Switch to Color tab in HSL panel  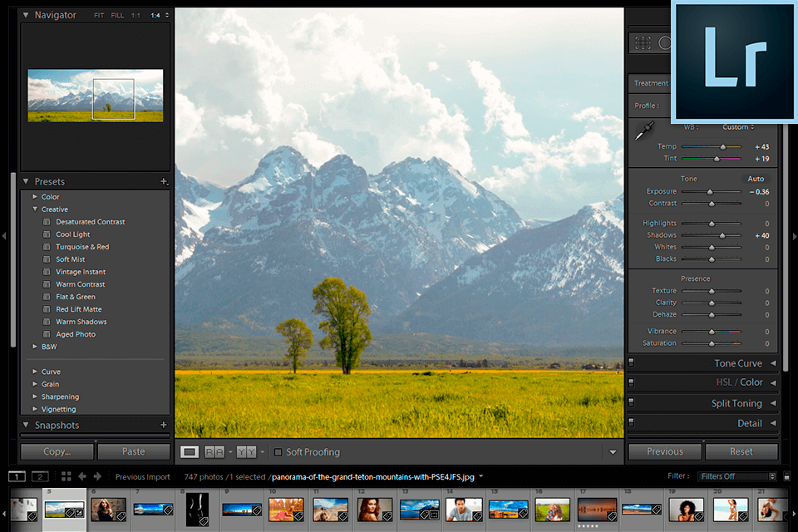[751, 382]
